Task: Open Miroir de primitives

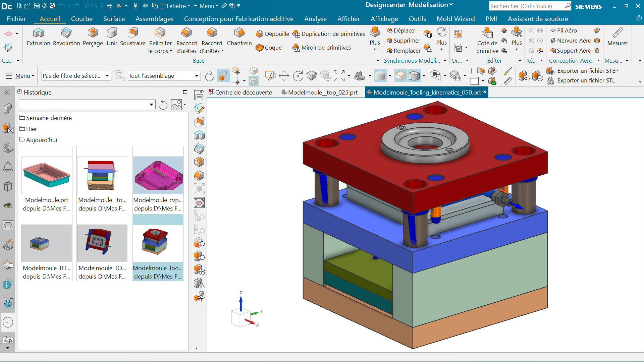Action: [x=321, y=48]
